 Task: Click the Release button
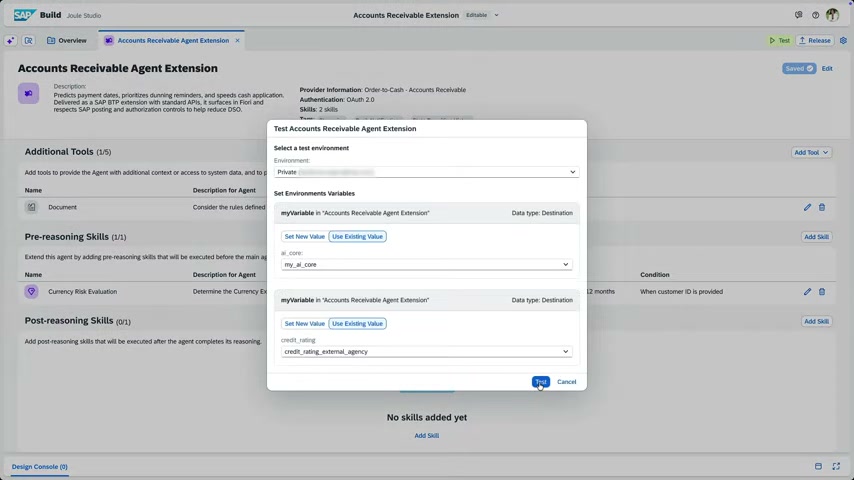(x=815, y=40)
